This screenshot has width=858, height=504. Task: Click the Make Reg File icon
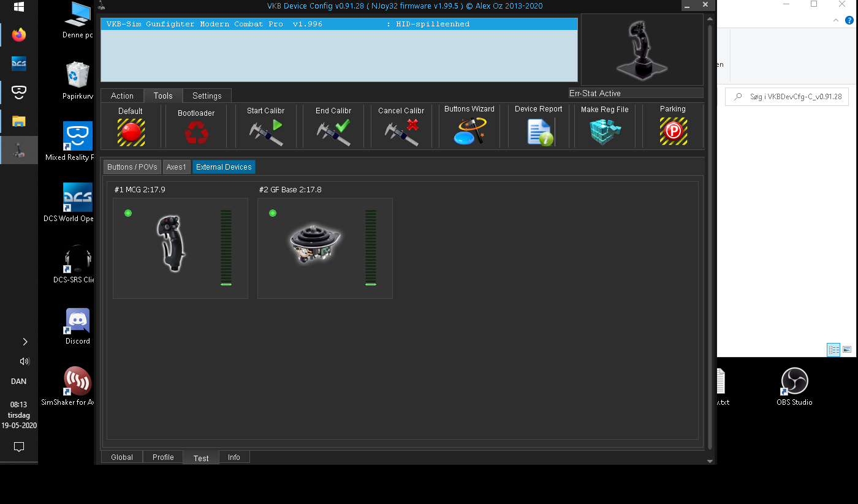pos(605,132)
